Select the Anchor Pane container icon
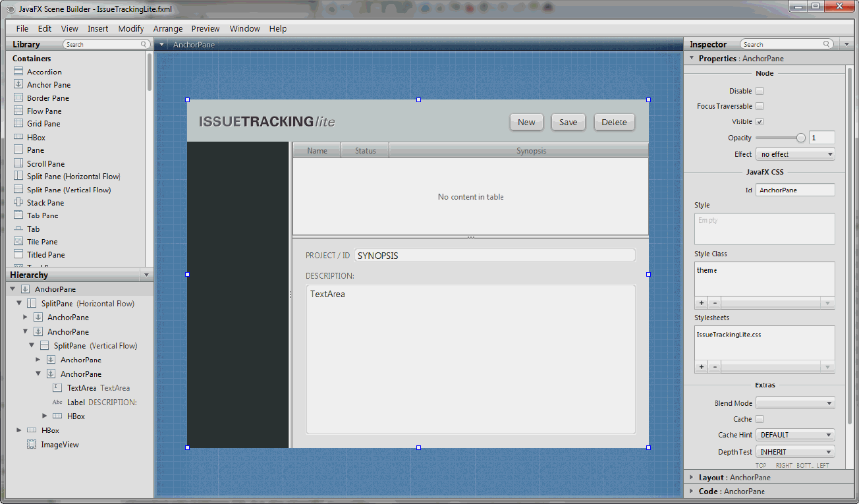859x504 pixels. point(20,84)
